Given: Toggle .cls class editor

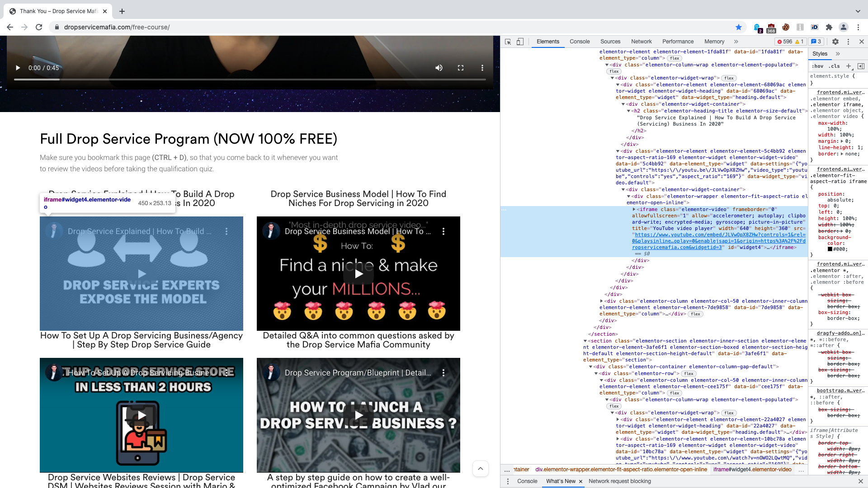Looking at the screenshot, I should [x=834, y=66].
